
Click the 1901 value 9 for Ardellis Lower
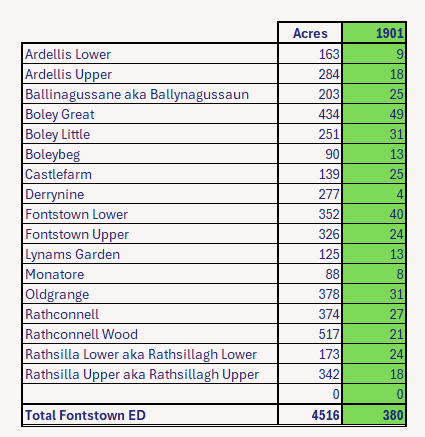tap(374, 54)
